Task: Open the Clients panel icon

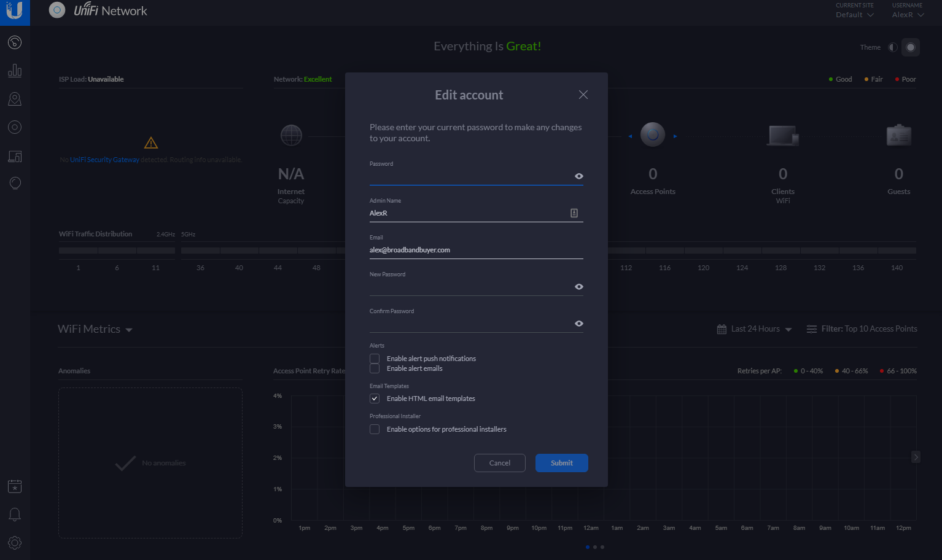Action: 15,156
